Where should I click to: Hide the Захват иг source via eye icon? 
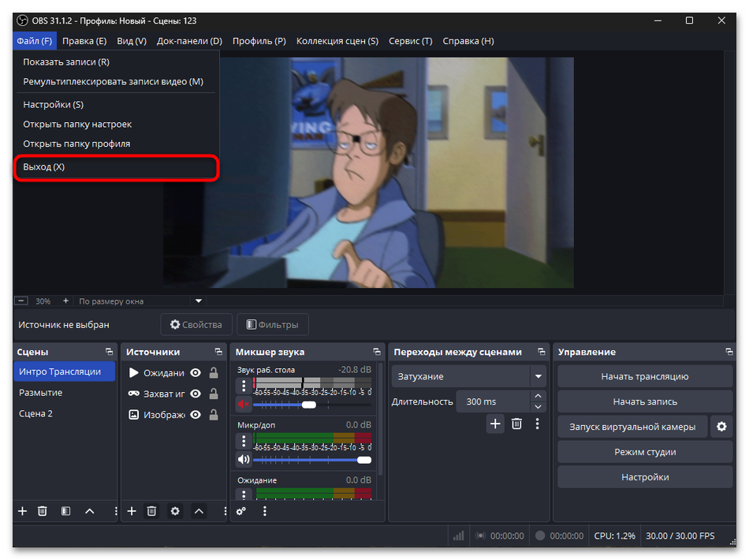196,394
